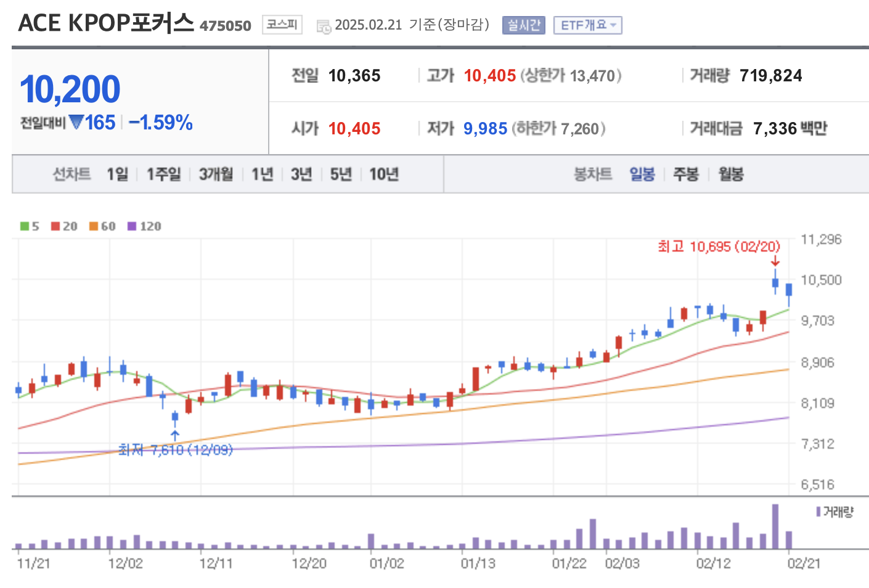This screenshot has width=869, height=588.
Task: Click the 8,109 price axis label
Action: pos(818,403)
